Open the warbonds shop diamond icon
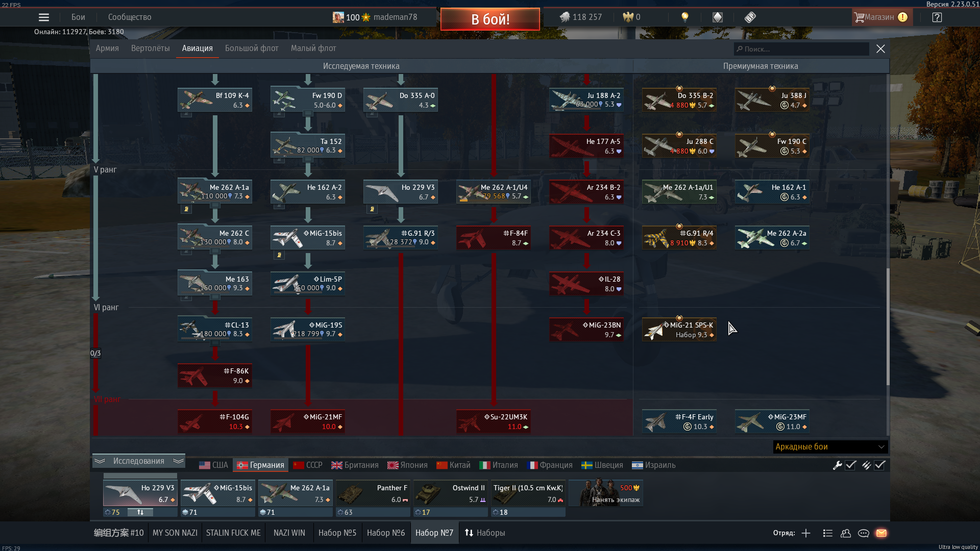The image size is (980, 551). click(x=718, y=17)
